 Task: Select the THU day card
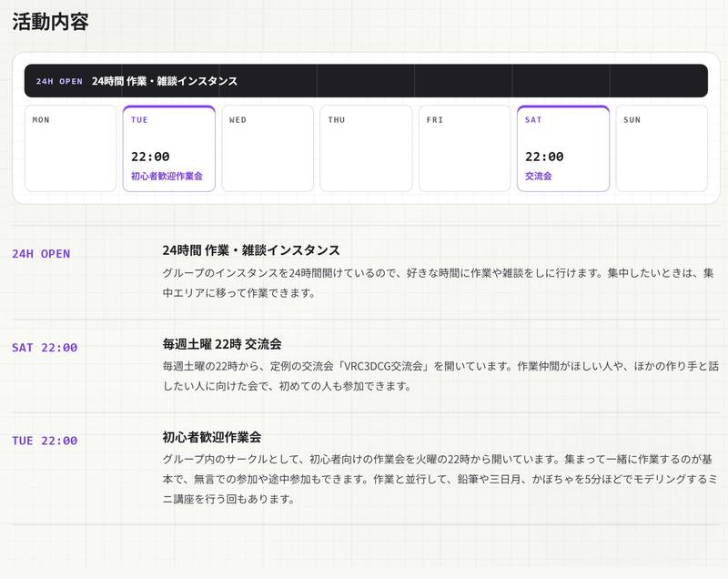[366, 148]
